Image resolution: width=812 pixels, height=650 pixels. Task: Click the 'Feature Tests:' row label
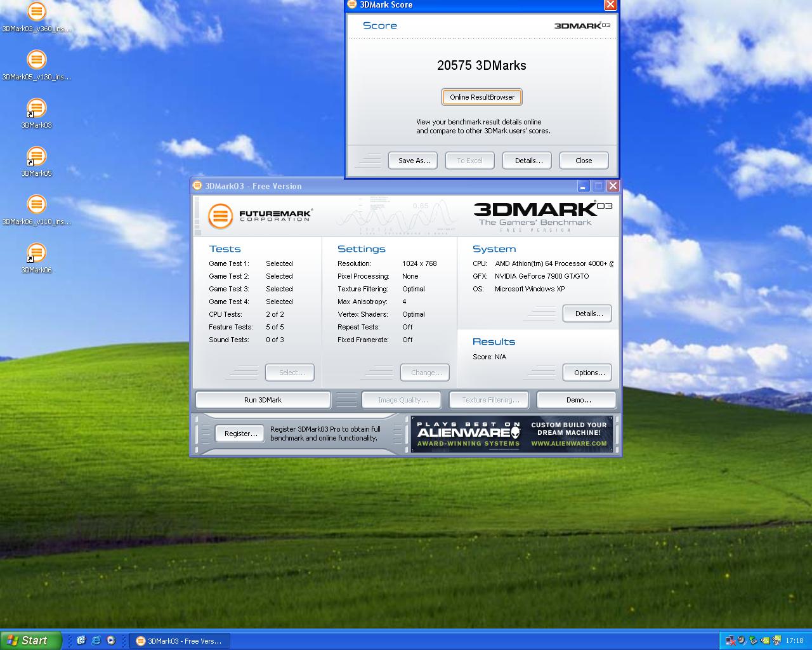pos(231,327)
